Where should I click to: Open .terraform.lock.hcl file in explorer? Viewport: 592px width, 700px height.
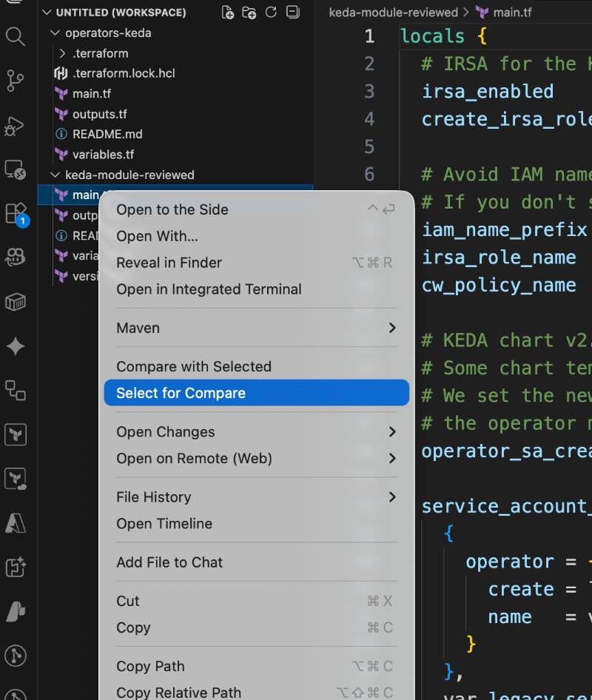pyautogui.click(x=124, y=73)
